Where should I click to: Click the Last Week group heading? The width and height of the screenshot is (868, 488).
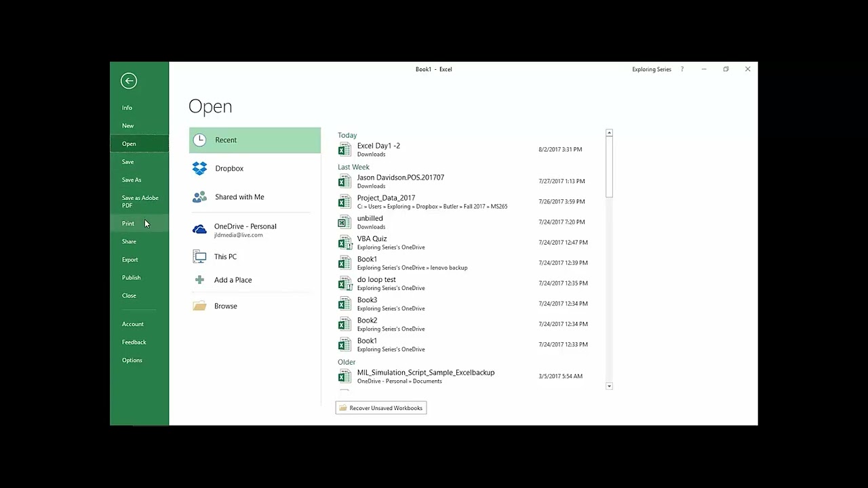(353, 167)
